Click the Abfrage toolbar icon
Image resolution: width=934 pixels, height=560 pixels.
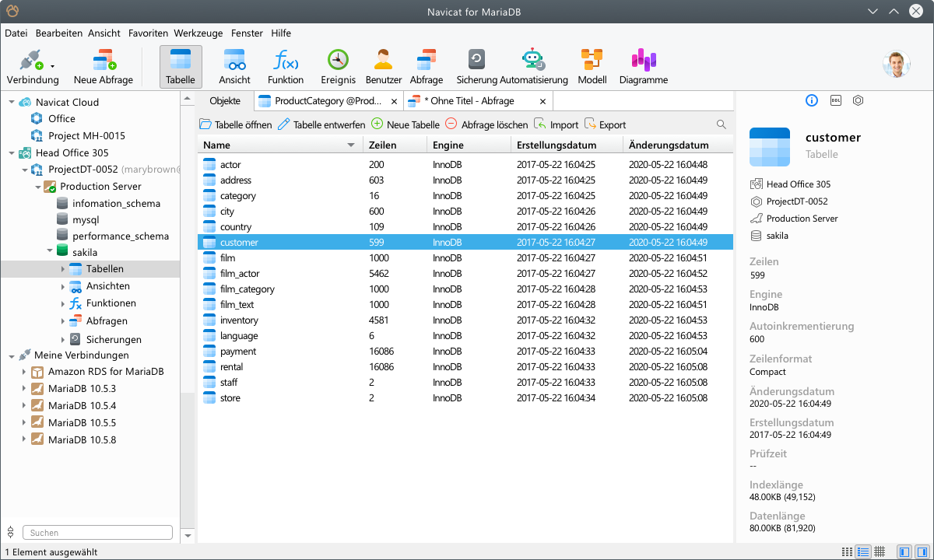coord(427,67)
